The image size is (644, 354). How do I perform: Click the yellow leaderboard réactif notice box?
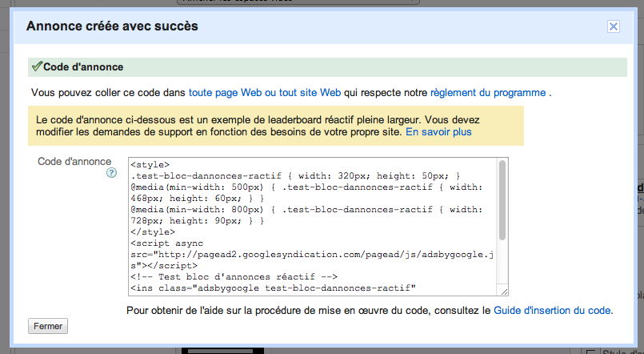[x=276, y=125]
